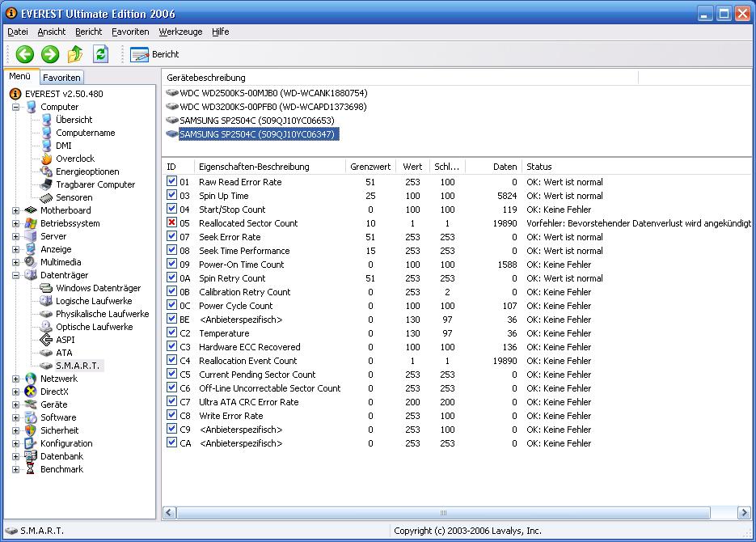Click the up-level folder arrow icon
This screenshot has width=756, height=542.
click(74, 54)
